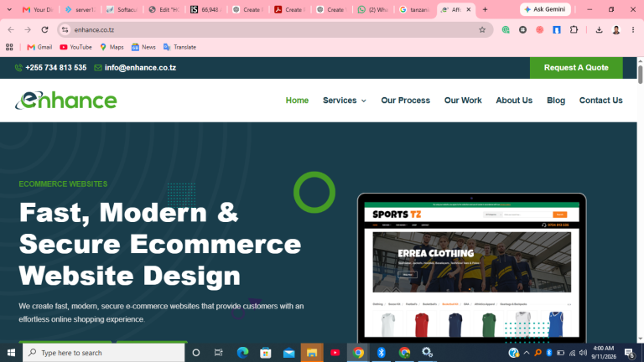Open Chrome downloads icon
644x362 pixels.
tap(599, 30)
